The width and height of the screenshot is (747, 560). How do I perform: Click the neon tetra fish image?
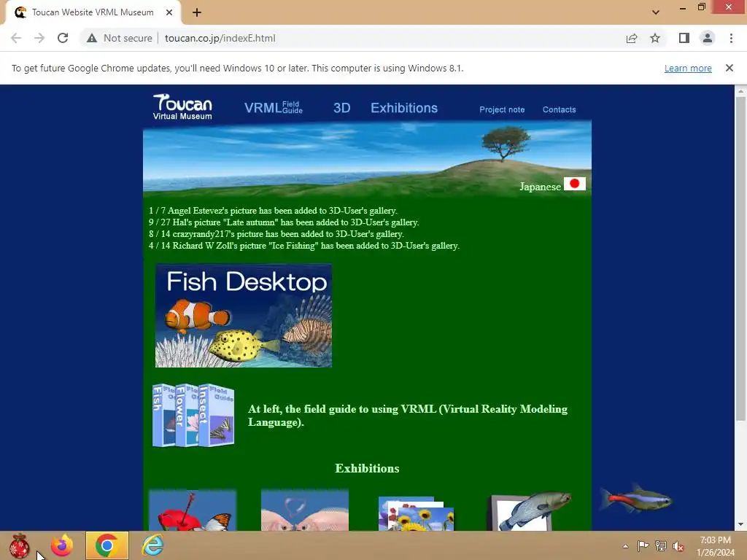(636, 499)
